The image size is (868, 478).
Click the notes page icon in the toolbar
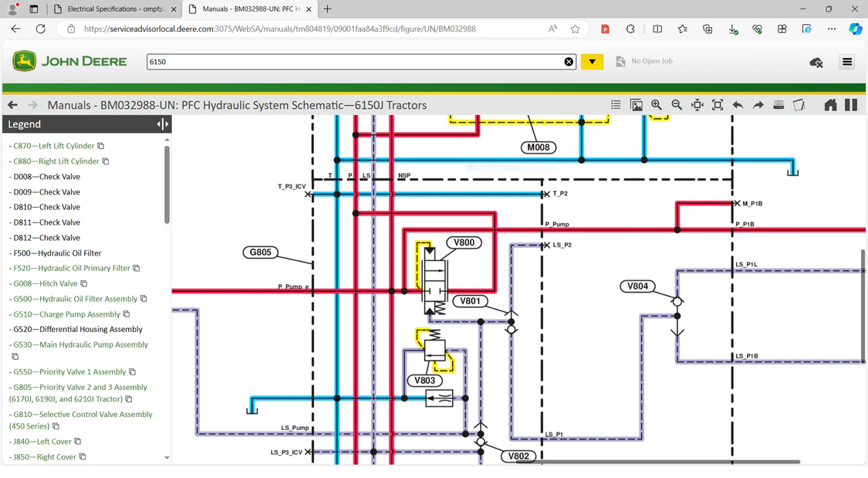click(799, 105)
